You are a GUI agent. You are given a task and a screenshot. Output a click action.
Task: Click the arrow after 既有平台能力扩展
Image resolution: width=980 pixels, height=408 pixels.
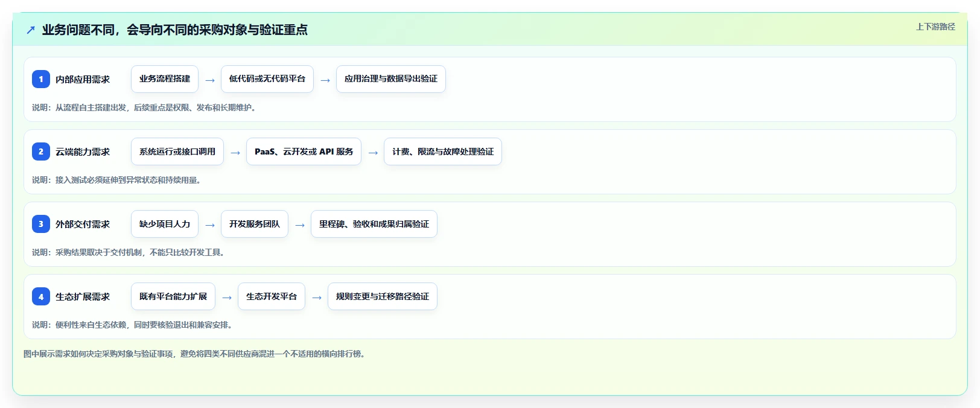[x=227, y=297]
